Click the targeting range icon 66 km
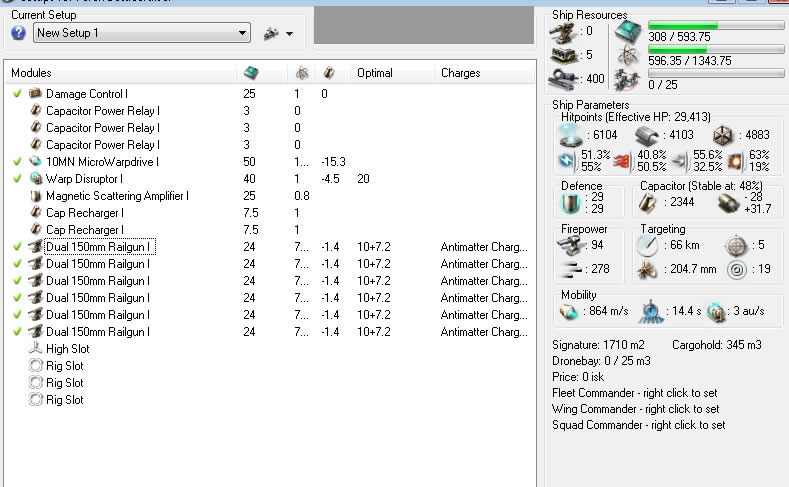This screenshot has width=789, height=487. (x=648, y=246)
